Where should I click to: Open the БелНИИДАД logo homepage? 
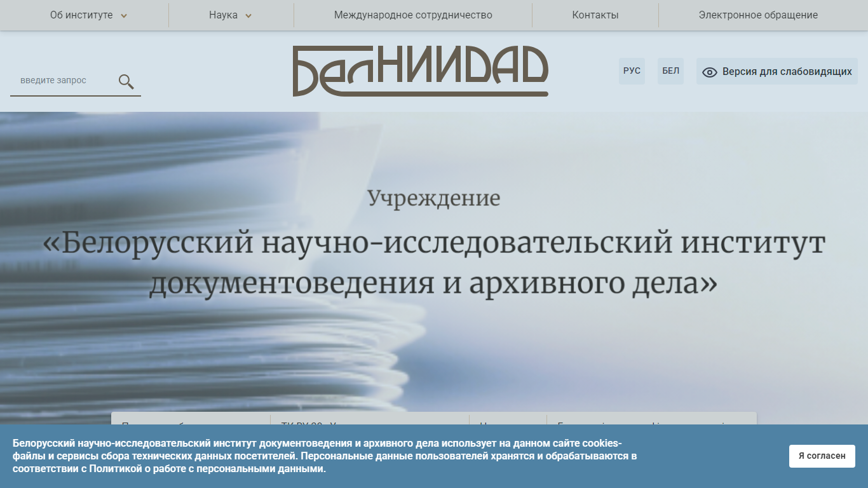(420, 71)
